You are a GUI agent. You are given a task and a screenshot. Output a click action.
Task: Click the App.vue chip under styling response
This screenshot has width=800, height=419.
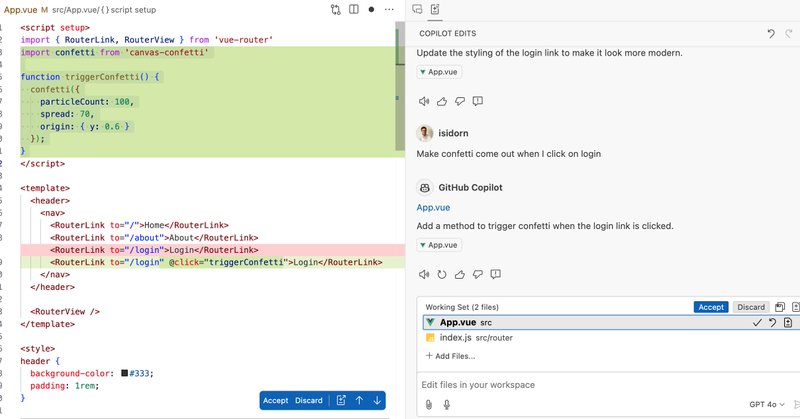pos(439,72)
